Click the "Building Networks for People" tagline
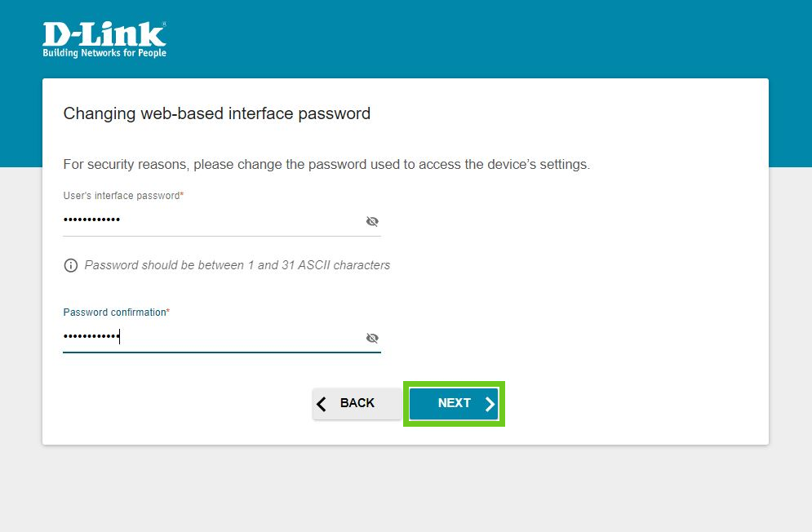Screen dimensions: 812x532 pos(104,53)
